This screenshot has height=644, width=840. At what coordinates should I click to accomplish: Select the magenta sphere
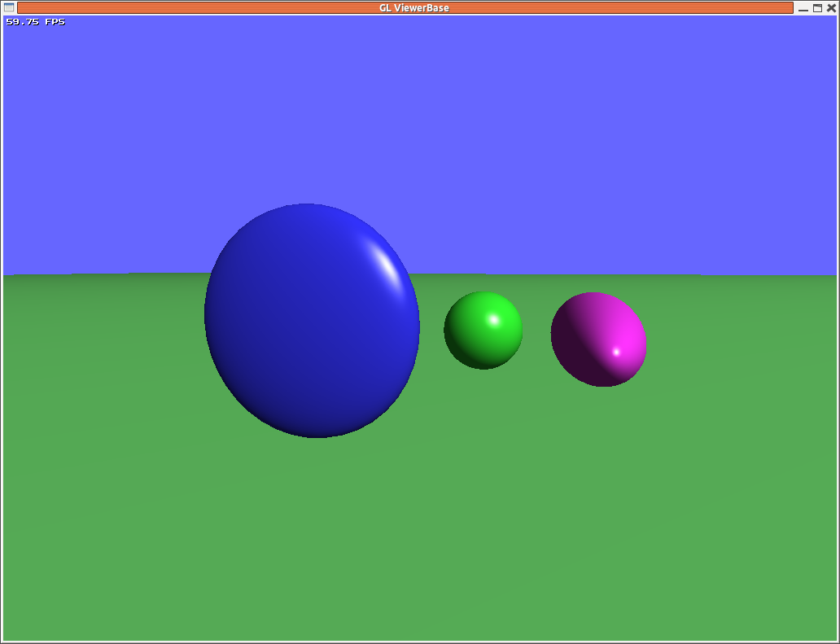(x=598, y=340)
